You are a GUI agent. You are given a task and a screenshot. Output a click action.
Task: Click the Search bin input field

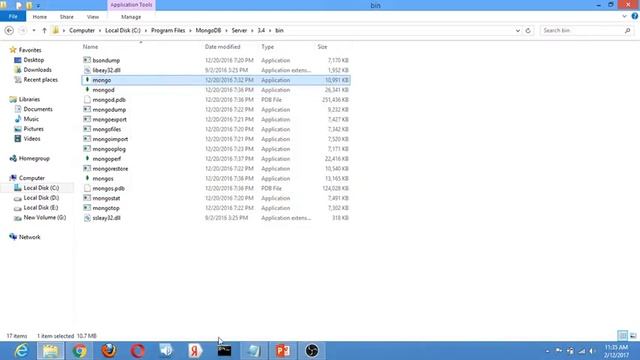[582, 31]
